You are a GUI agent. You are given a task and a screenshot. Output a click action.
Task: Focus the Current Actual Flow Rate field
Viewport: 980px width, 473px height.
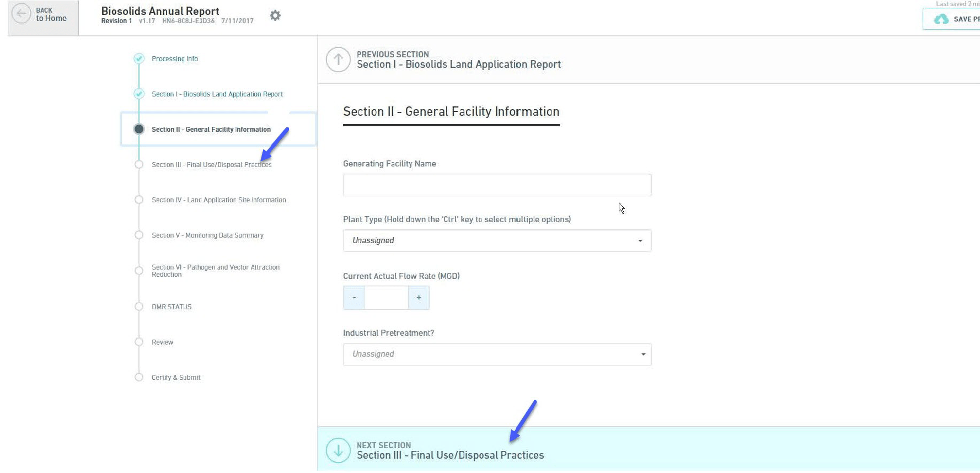(386, 298)
